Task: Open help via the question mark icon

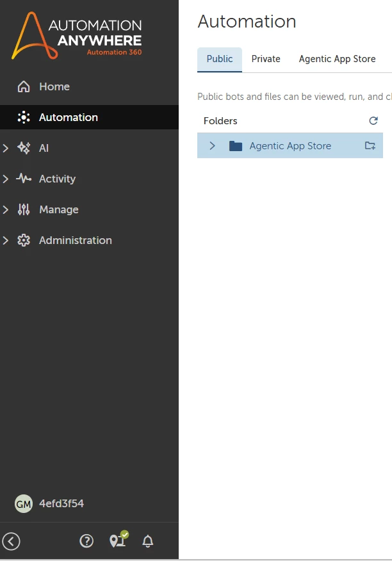Action: (86, 541)
